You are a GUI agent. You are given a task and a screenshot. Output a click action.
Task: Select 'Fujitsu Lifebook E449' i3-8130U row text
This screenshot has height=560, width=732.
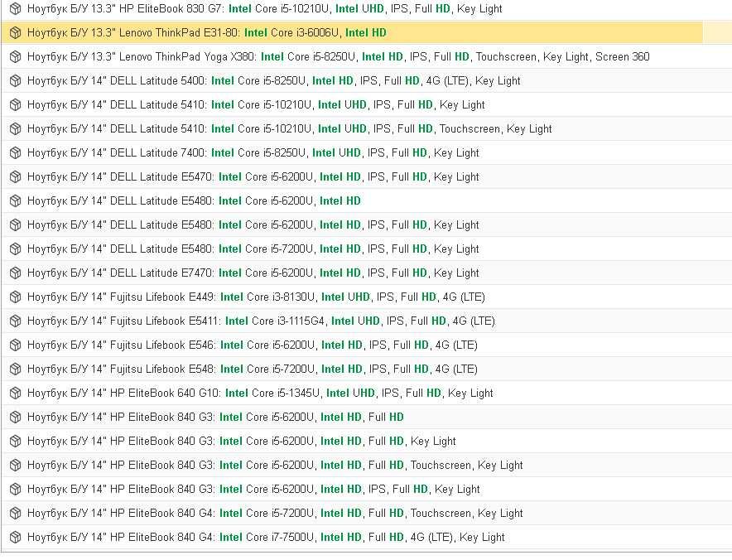click(256, 297)
